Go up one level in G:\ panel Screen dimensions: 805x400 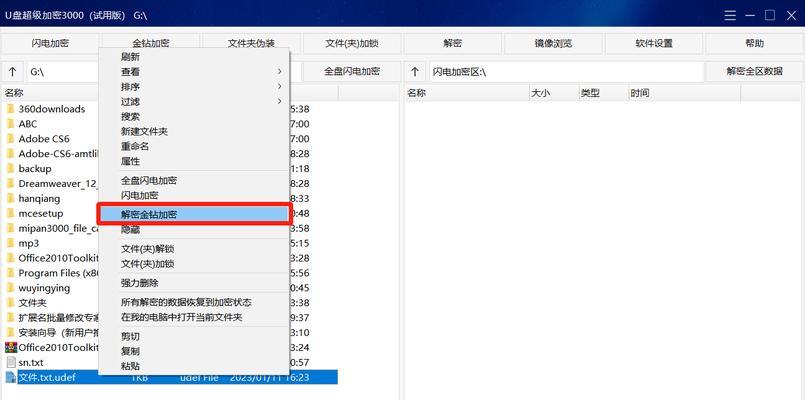(x=13, y=72)
